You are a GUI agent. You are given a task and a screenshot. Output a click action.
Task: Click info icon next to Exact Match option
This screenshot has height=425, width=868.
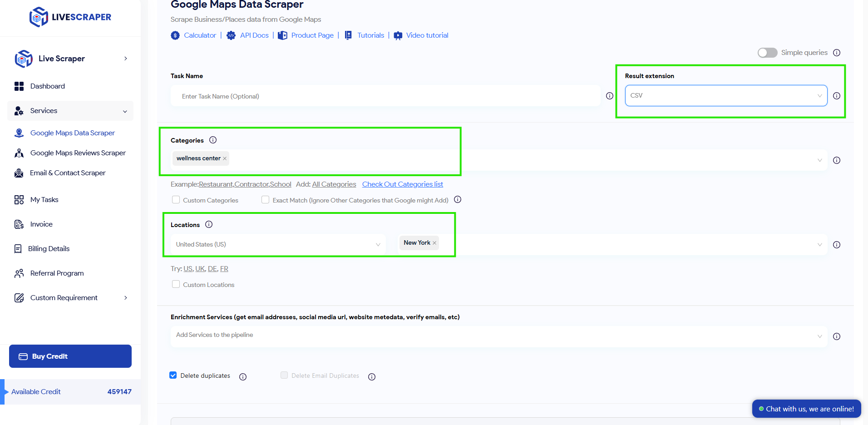click(458, 199)
